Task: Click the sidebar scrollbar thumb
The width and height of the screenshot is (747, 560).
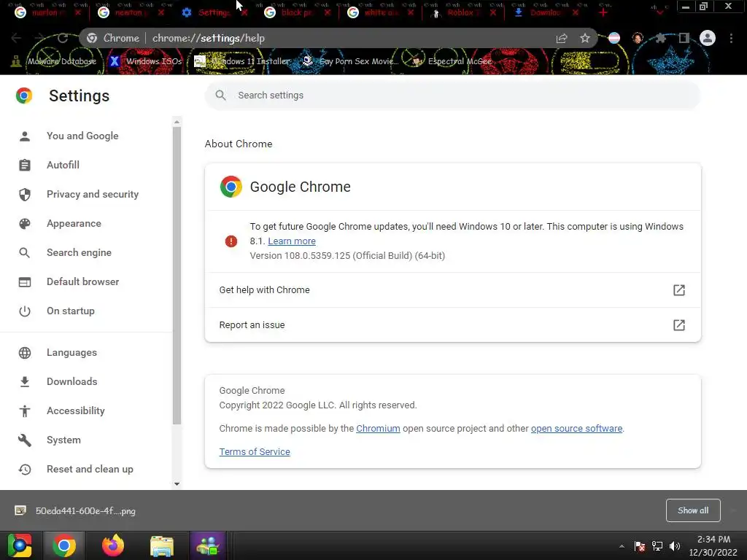Action: pos(177,275)
